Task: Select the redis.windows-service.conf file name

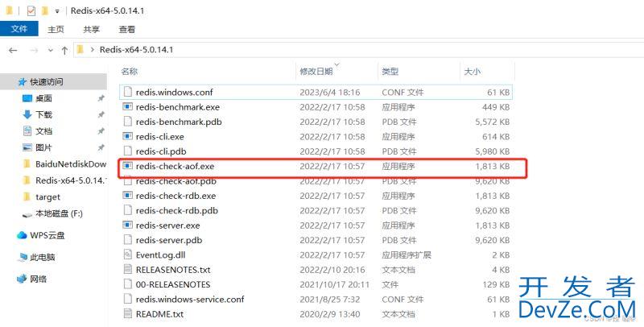Action: [190, 299]
